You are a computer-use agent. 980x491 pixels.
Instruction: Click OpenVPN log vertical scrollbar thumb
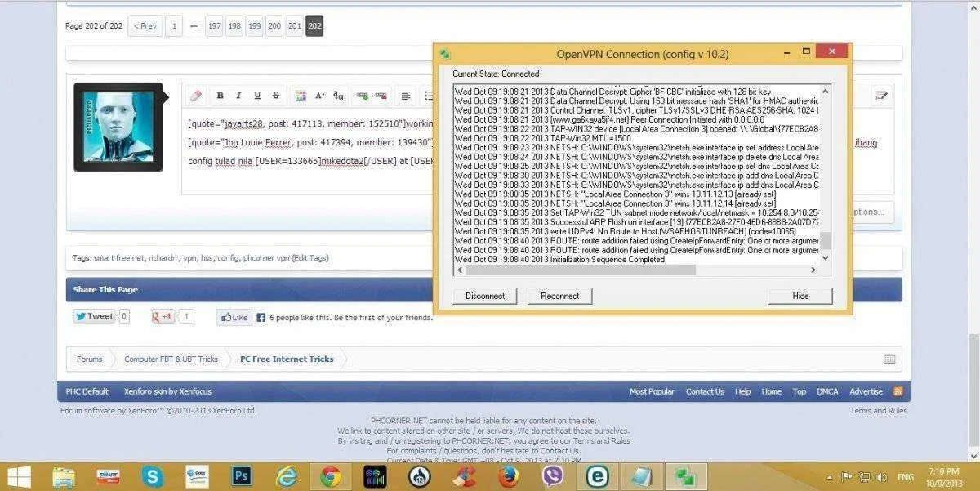click(x=825, y=240)
